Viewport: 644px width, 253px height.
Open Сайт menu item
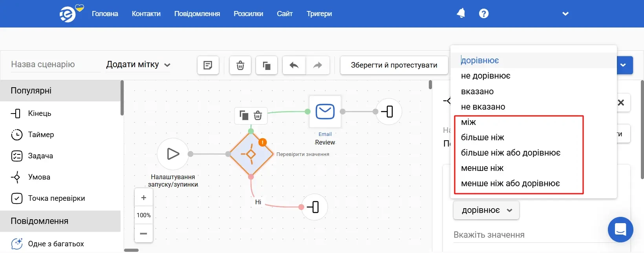(x=285, y=14)
